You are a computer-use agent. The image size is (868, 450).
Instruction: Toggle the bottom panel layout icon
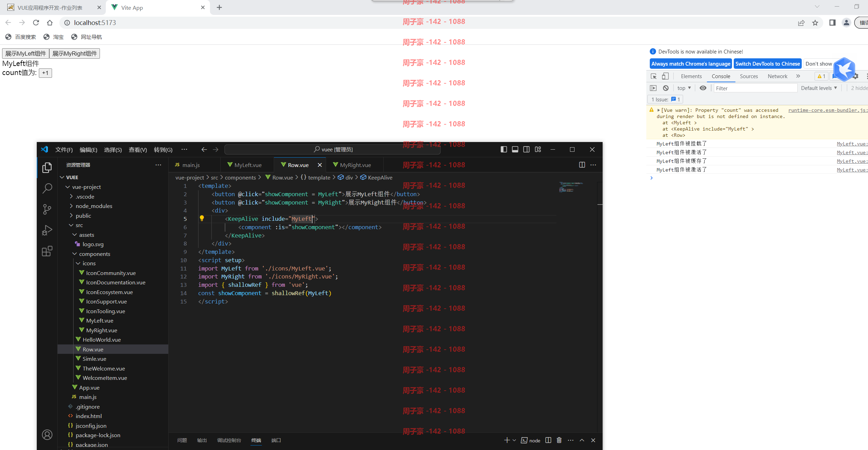click(x=515, y=149)
